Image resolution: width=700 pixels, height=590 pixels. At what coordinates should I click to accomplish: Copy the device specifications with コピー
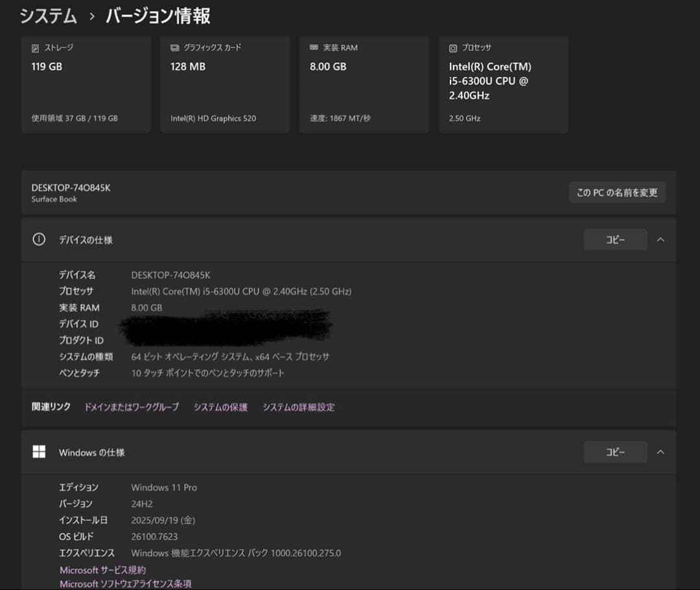pyautogui.click(x=614, y=240)
